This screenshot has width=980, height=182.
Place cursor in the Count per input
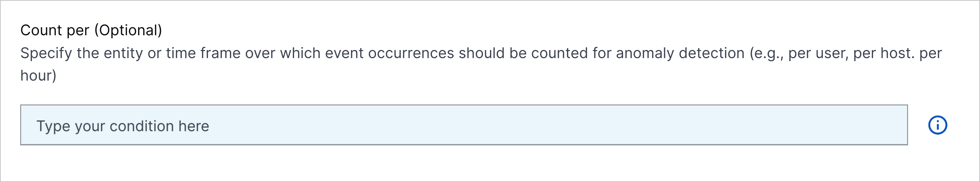point(464,125)
